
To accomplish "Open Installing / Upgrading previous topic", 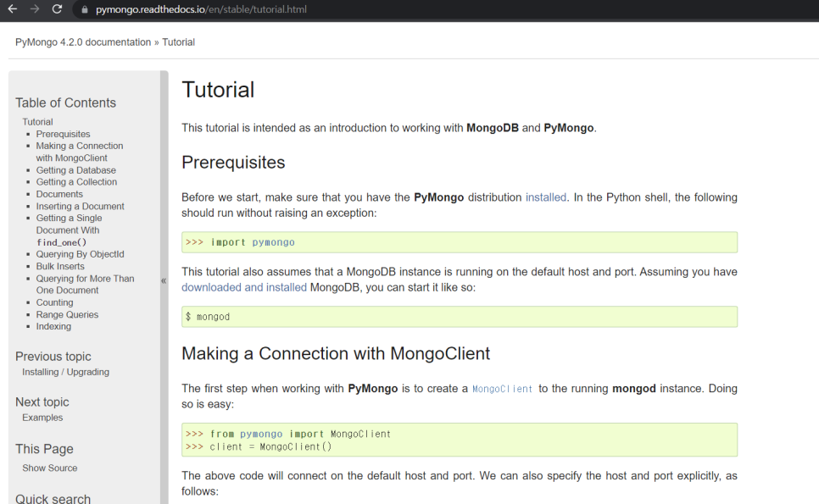I will [x=65, y=372].
